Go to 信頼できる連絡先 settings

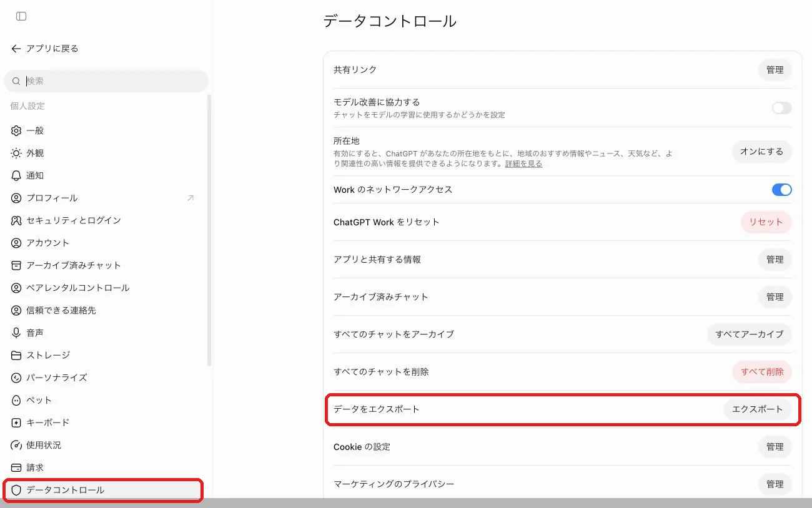point(104,310)
